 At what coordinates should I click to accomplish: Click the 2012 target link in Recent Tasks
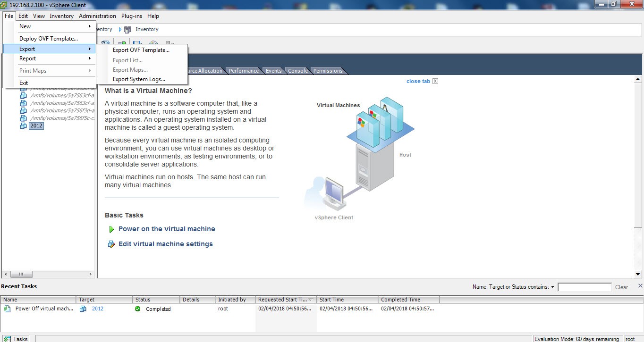[x=98, y=309]
